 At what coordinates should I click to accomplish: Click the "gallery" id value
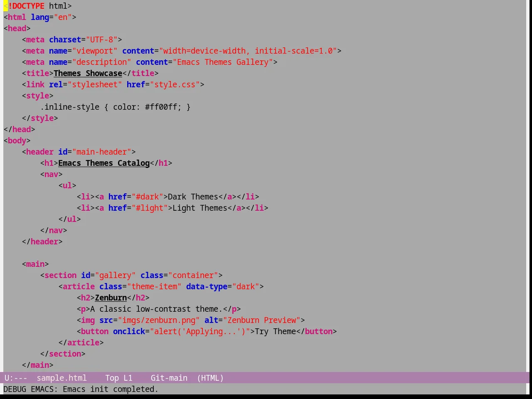pos(115,275)
